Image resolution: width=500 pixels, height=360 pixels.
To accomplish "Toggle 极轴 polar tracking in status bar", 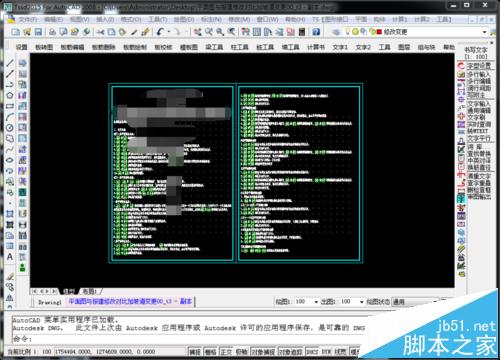I will 242,352.
